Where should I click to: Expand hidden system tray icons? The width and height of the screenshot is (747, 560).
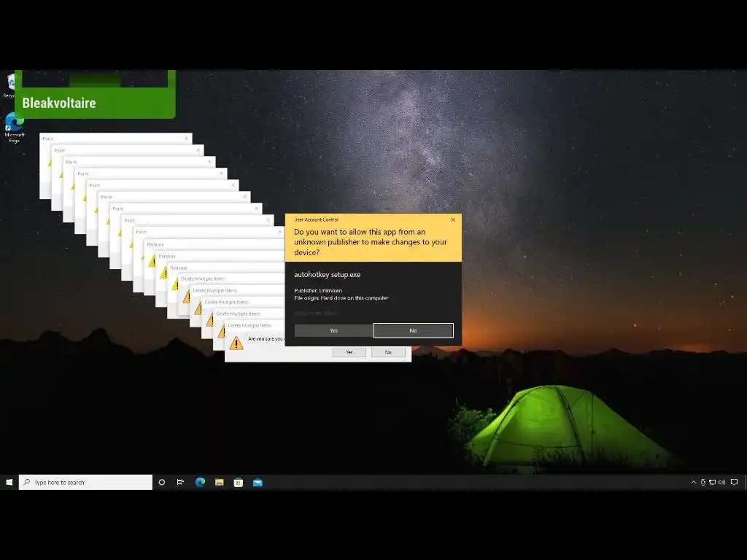click(694, 483)
